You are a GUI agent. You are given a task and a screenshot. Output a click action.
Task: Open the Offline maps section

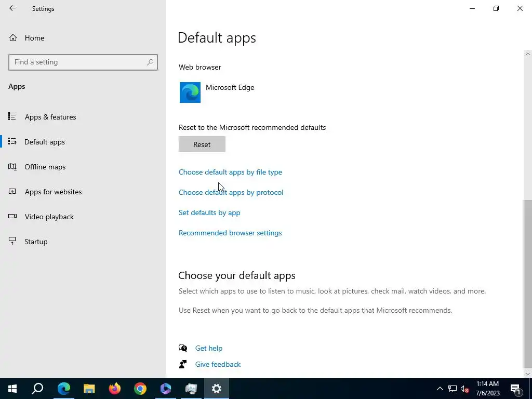(45, 167)
